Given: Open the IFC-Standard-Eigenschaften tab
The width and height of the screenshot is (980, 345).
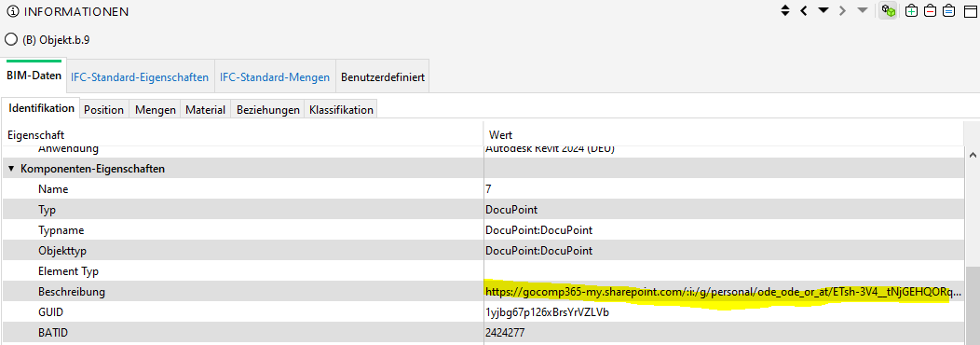Looking at the screenshot, I should point(140,77).
